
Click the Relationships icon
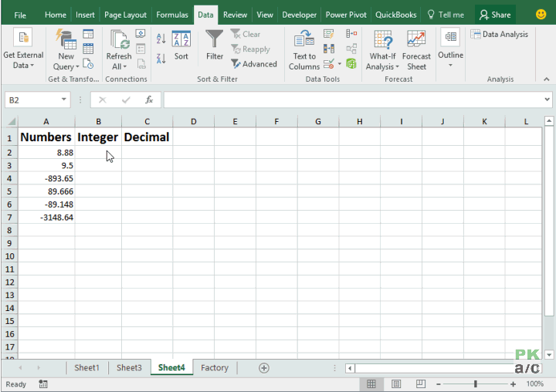[x=351, y=49]
